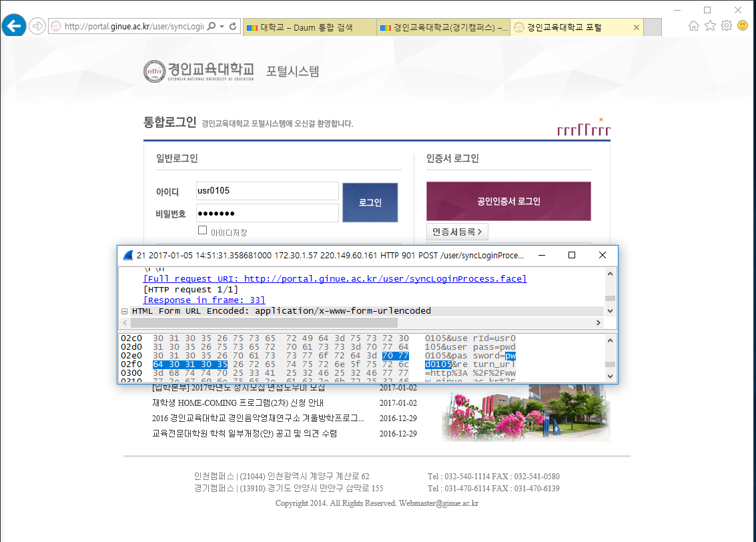Minimize the browser window
756x542 pixels.
coord(677,10)
